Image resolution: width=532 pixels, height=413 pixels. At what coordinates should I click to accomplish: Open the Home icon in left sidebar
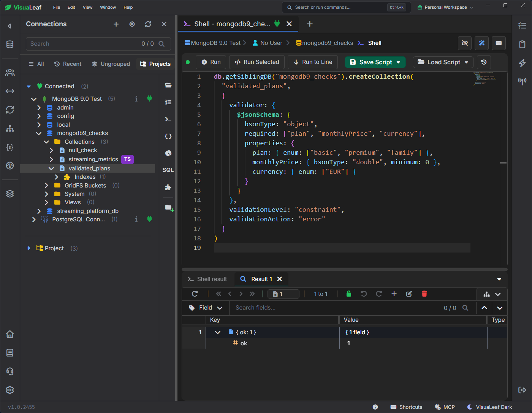[x=10, y=334]
